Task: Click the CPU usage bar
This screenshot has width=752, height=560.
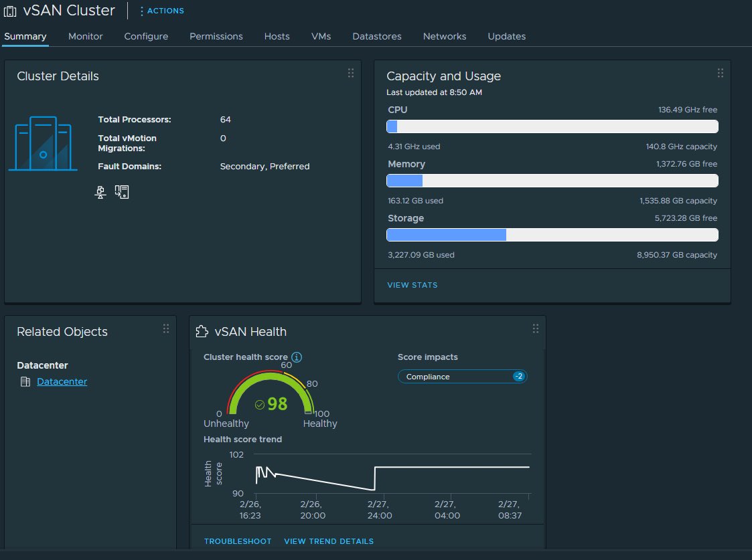Action: [552, 126]
